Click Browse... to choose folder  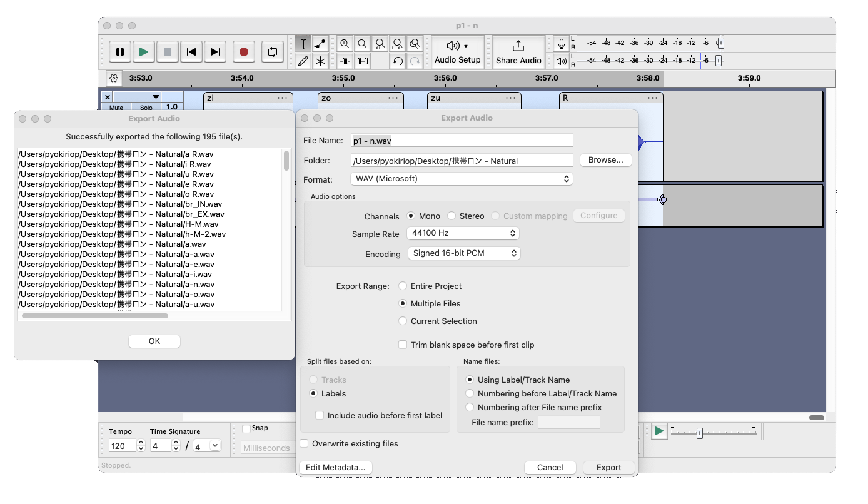tap(606, 160)
